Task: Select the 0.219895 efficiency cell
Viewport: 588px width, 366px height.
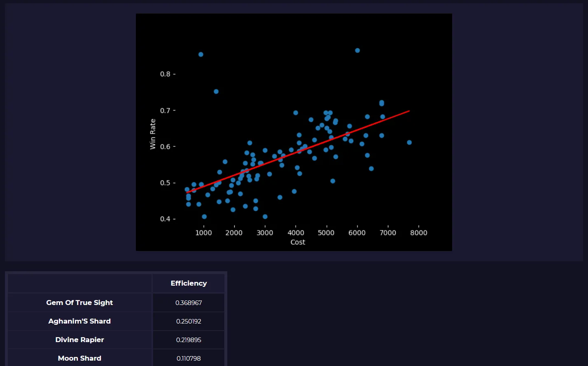Action: tap(189, 339)
